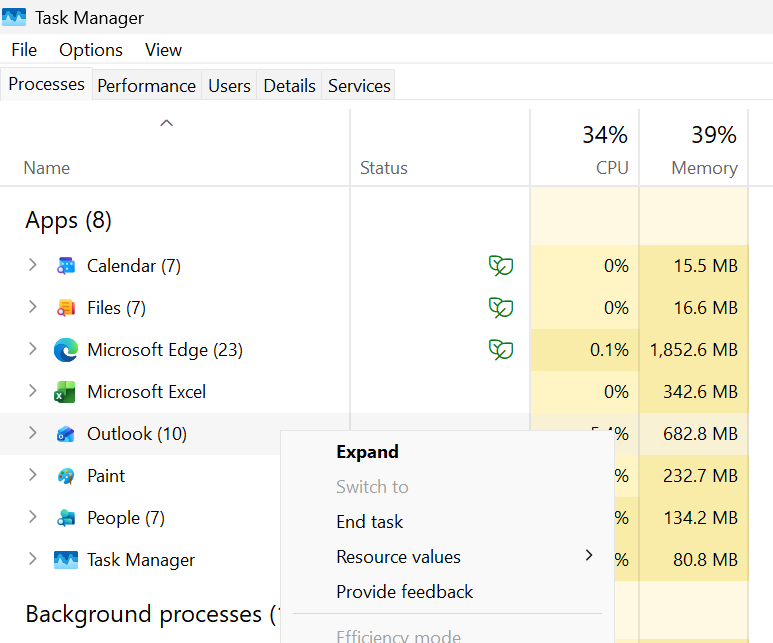Click efficiency leaf icon for Files
The image size is (773, 643).
(x=501, y=308)
